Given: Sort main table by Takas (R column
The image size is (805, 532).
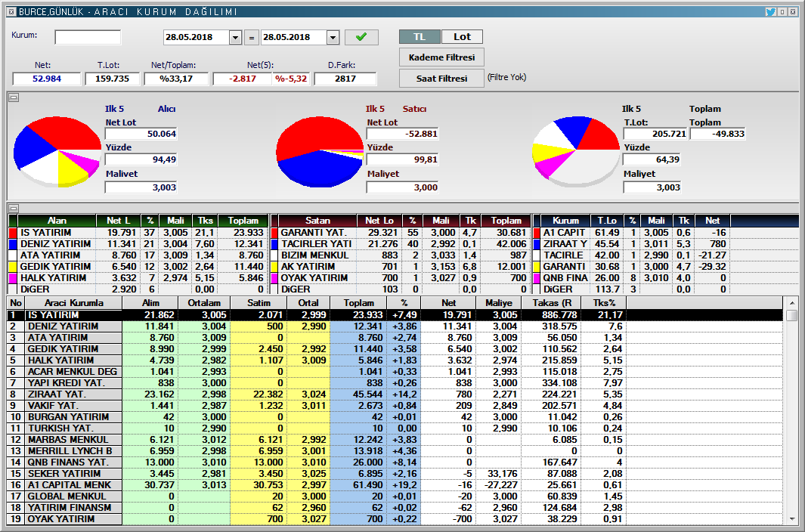Looking at the screenshot, I should (552, 303).
